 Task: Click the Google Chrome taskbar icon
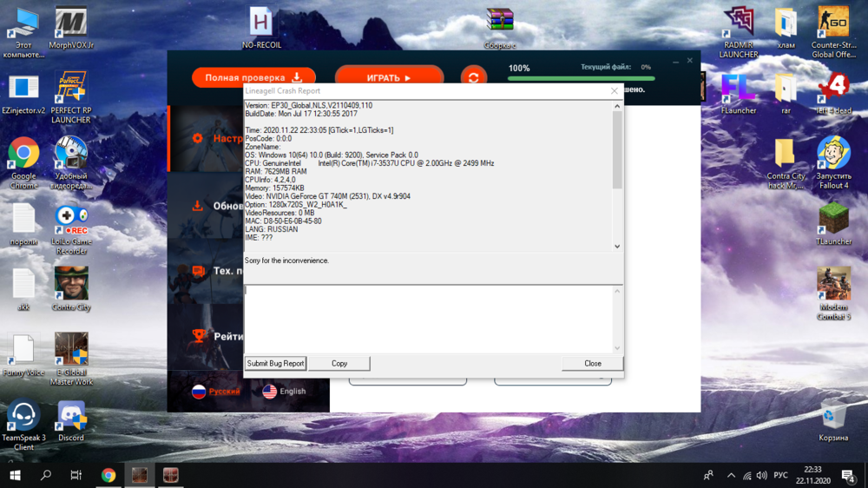coord(108,475)
